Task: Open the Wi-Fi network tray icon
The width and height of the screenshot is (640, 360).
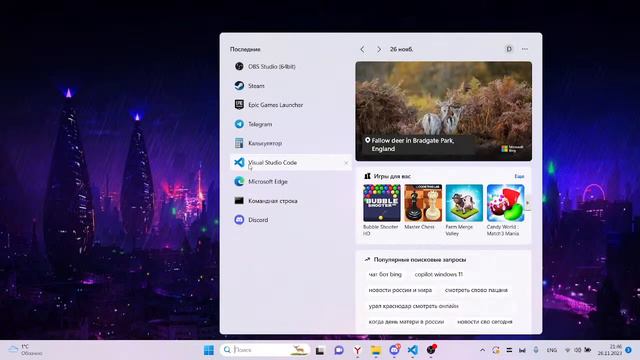Action: point(567,350)
